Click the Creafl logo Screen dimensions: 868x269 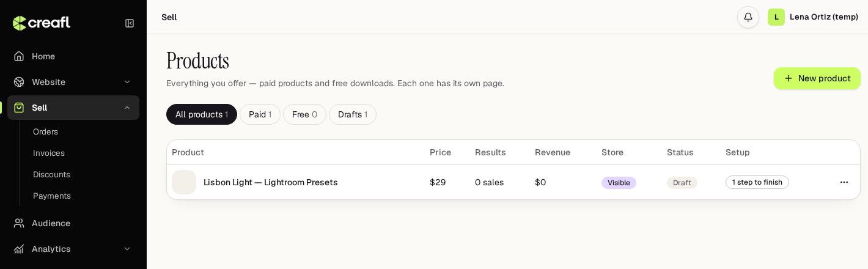42,23
